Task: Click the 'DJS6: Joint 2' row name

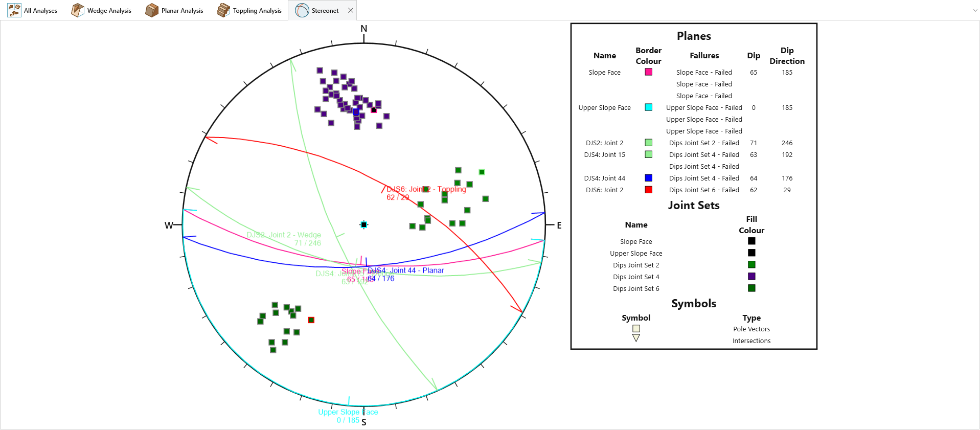Action: 604,190
